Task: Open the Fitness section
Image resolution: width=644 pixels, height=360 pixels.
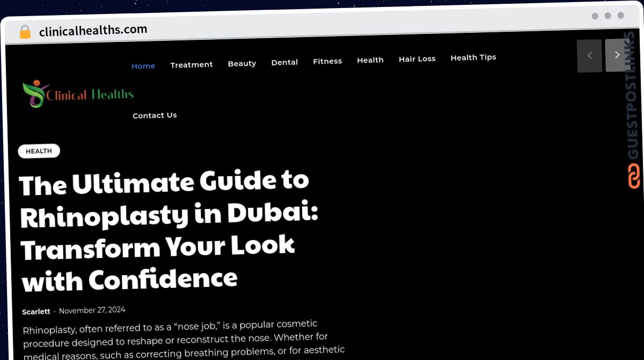Action: click(x=327, y=61)
